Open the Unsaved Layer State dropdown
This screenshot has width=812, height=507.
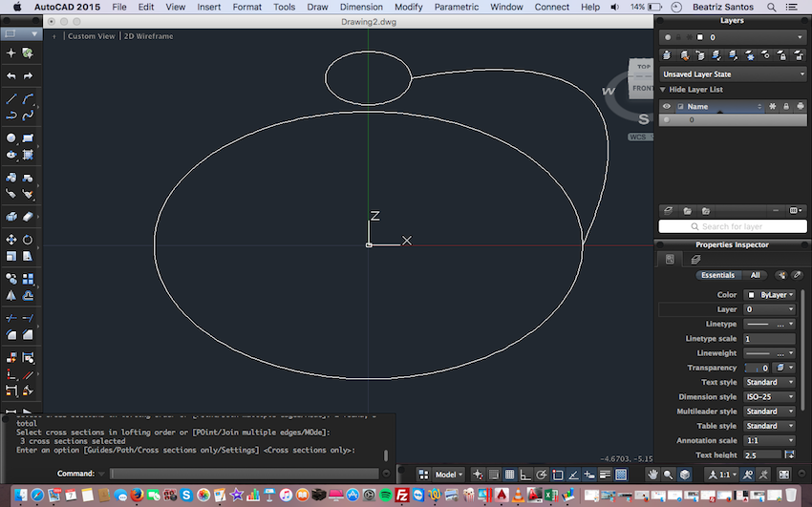click(x=733, y=74)
